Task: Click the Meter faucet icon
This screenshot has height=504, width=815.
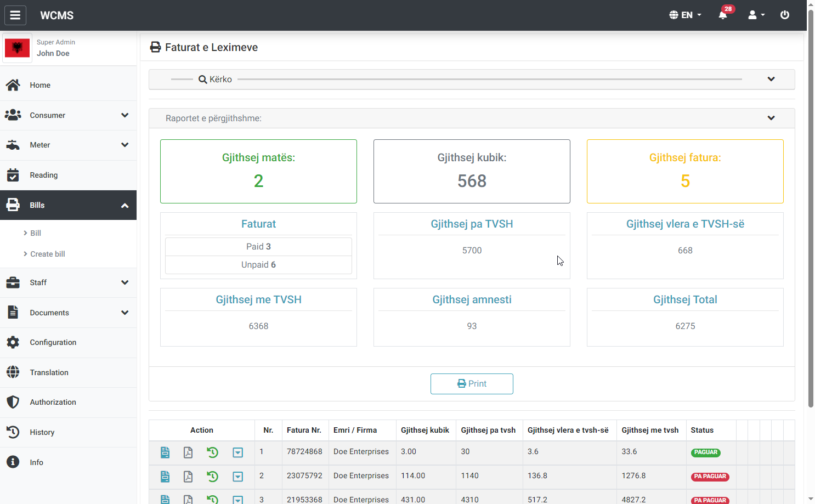Action: (13, 145)
